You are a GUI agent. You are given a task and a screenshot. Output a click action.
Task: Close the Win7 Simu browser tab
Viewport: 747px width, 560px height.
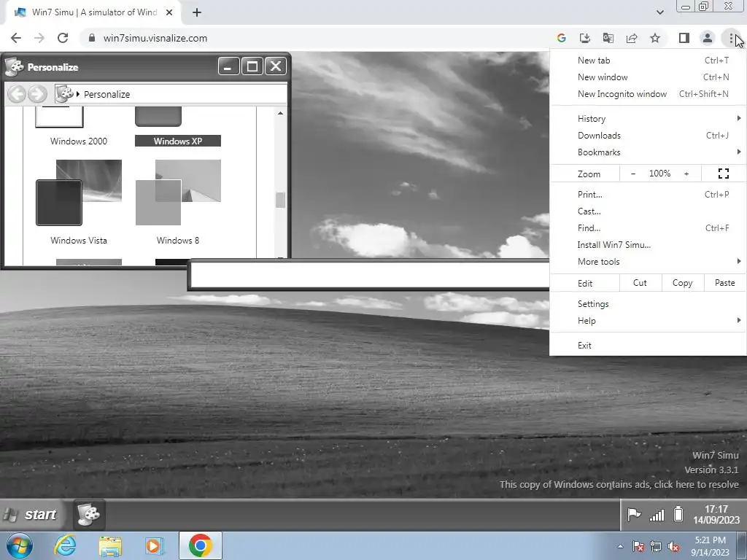169,13
